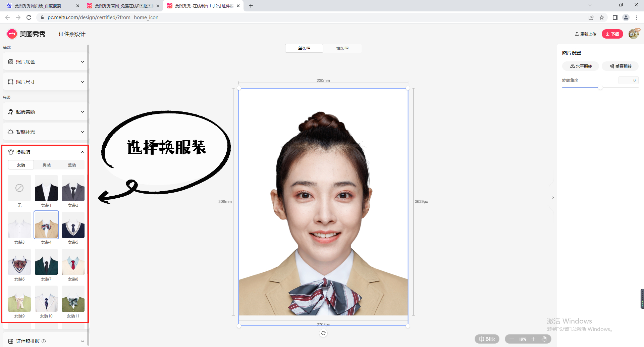Click the rotate icon below the photo
The image size is (644, 347).
pyautogui.click(x=323, y=333)
